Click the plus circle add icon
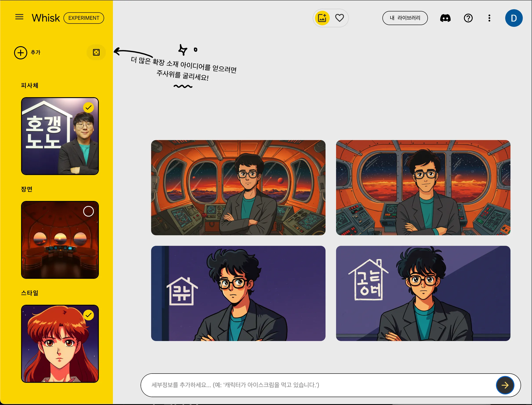The height and width of the screenshot is (405, 532). [20, 53]
